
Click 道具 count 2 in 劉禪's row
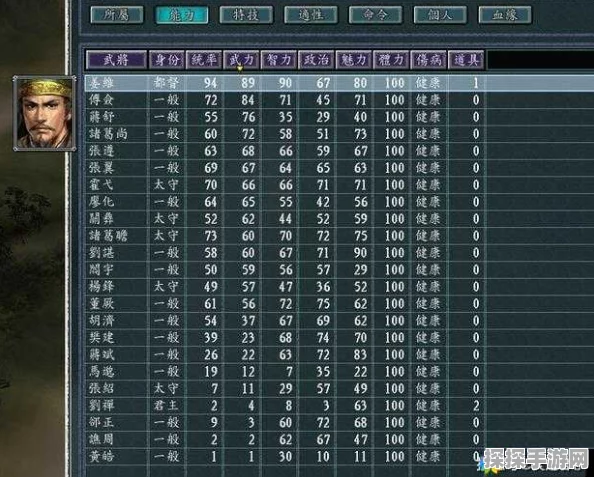[x=476, y=405]
